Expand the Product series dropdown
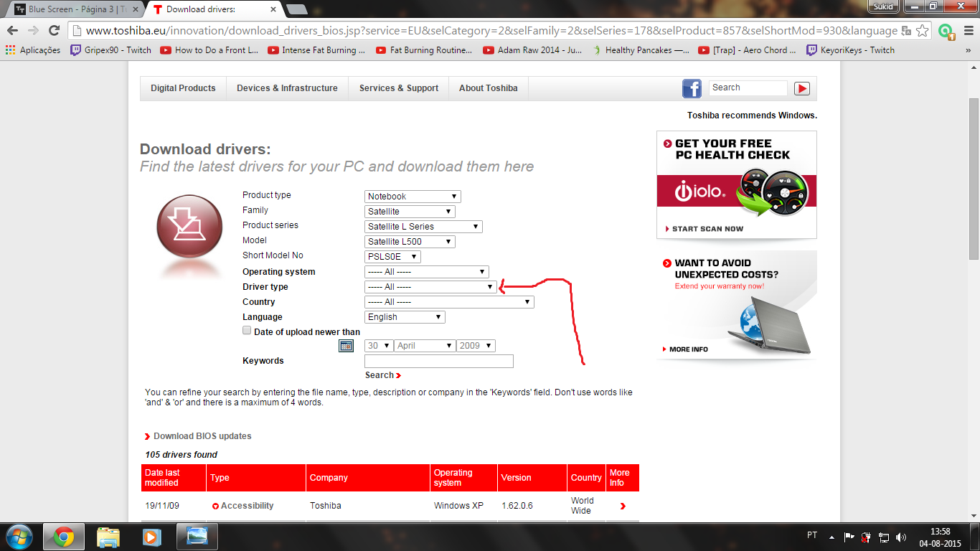 423,227
